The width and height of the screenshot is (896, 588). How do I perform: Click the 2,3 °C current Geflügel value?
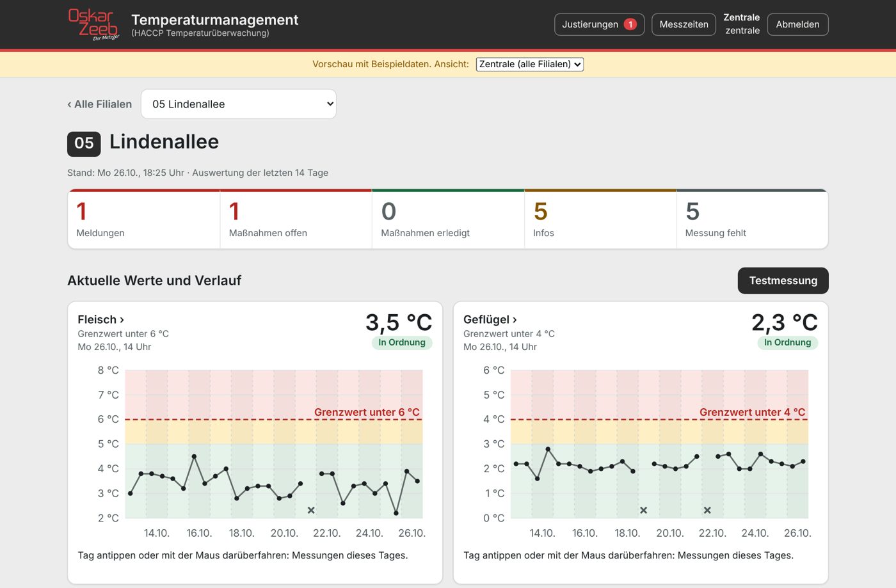pyautogui.click(x=785, y=322)
